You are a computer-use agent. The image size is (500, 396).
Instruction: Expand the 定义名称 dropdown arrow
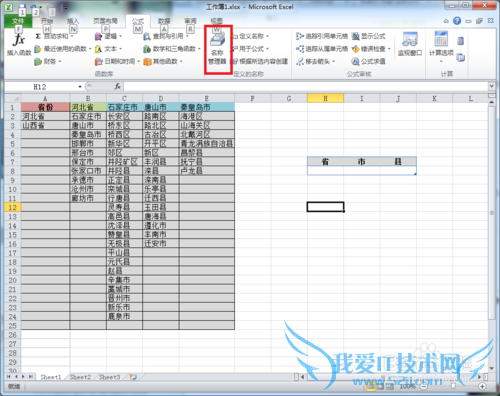click(267, 36)
